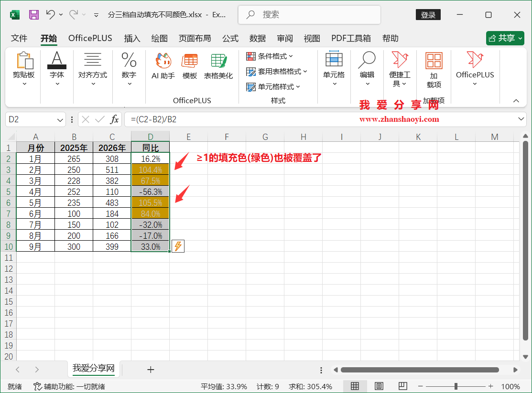Go to next sheet arrow
The image size is (532, 393).
point(37,369)
